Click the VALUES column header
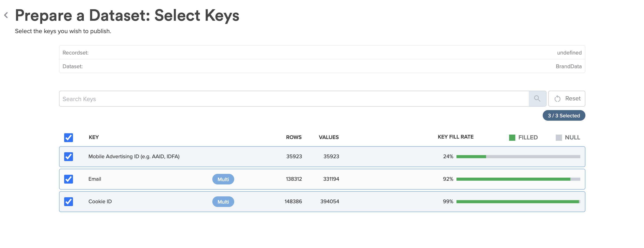644x248 pixels. tap(328, 137)
